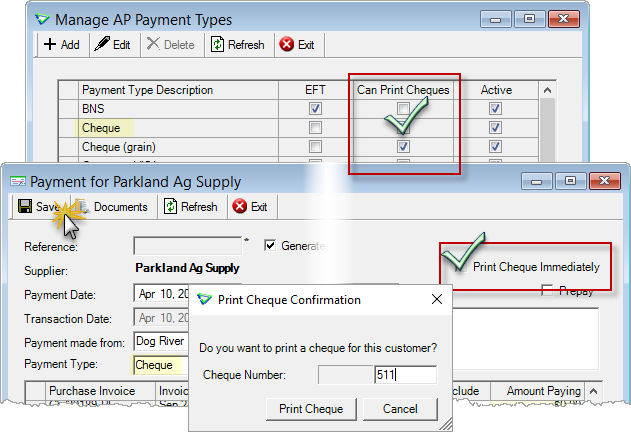Click the Payment Type Description column header

[178, 90]
